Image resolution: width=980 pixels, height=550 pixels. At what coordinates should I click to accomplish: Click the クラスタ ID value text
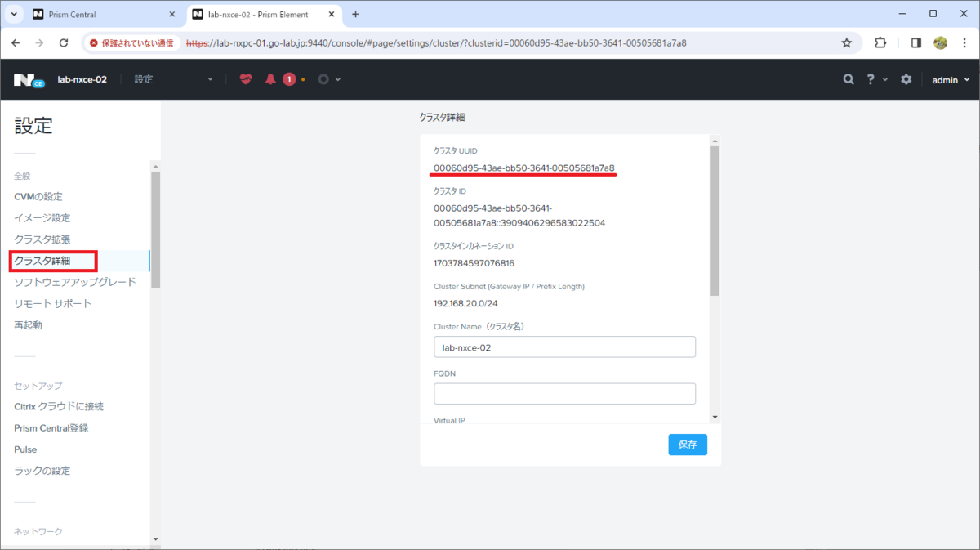coord(519,215)
